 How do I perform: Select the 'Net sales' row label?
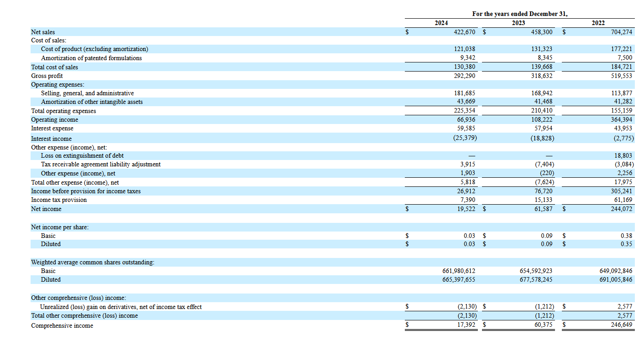(x=43, y=32)
